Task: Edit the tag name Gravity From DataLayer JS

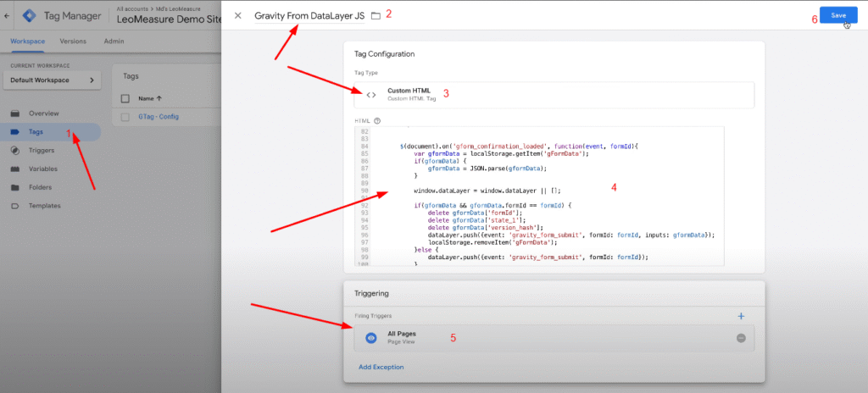Action: point(309,16)
